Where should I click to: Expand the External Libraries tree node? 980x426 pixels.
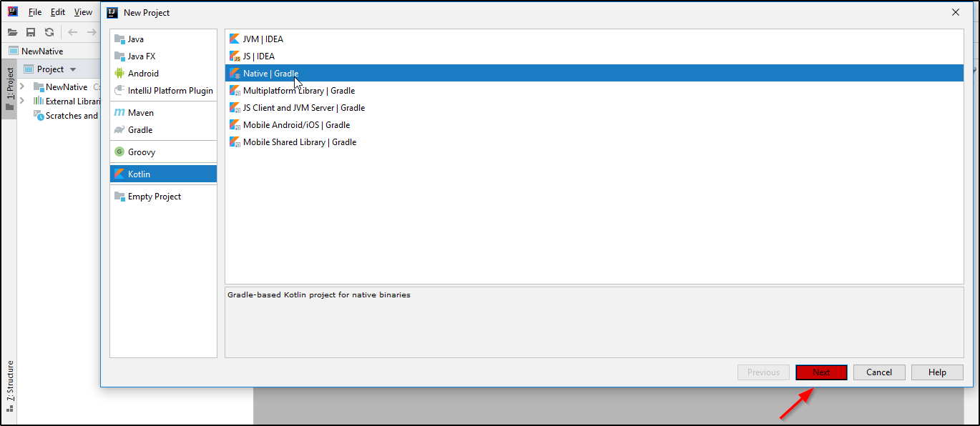[x=22, y=101]
